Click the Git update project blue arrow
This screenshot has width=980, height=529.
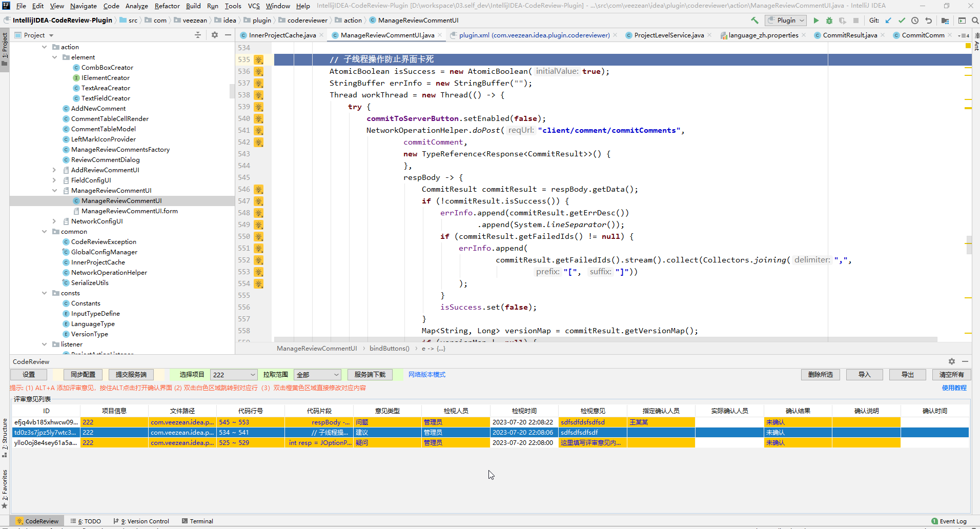click(x=888, y=21)
